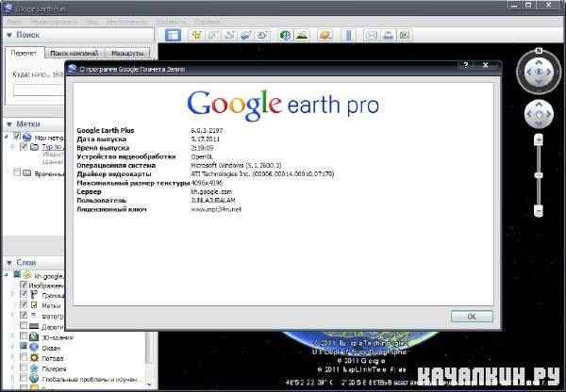Click the OpenGL value text
This screenshot has height=392, width=566.
click(x=202, y=156)
